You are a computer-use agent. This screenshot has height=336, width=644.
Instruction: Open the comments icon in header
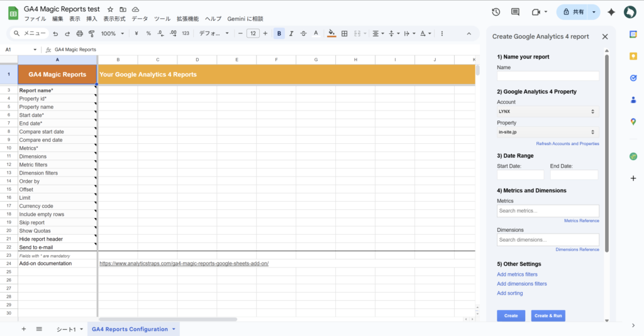pyautogui.click(x=516, y=12)
